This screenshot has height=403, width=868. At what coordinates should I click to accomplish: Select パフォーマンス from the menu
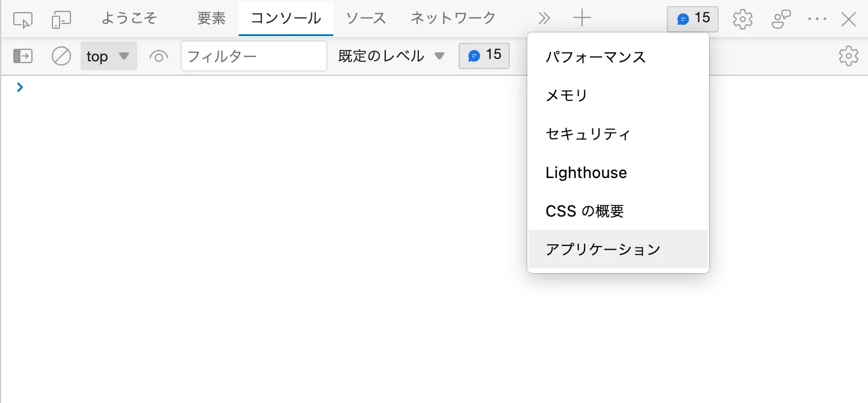pyautogui.click(x=618, y=57)
